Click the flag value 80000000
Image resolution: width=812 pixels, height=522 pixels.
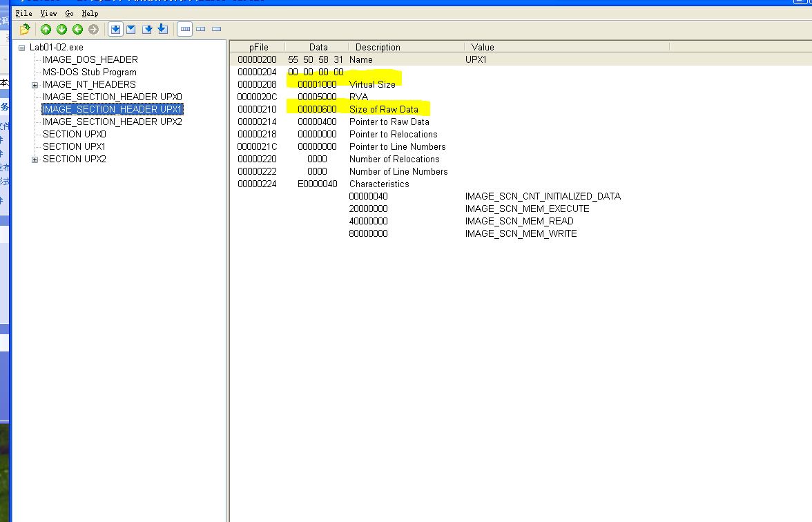(x=368, y=233)
